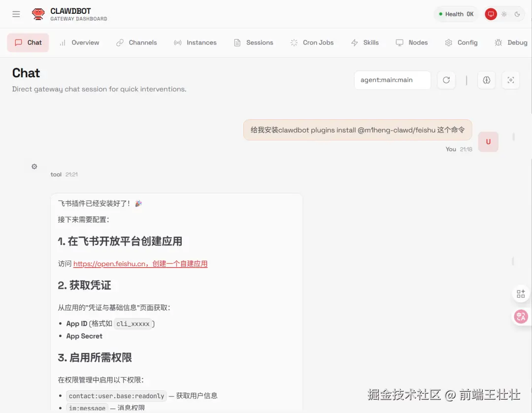Click the 'You 21:18' timestamp label

459,149
